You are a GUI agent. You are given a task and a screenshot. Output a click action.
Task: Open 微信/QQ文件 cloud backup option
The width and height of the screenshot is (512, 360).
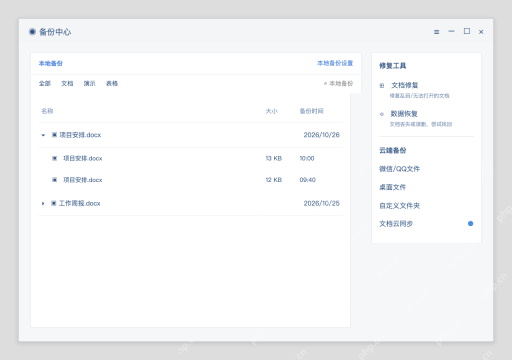pyautogui.click(x=399, y=169)
